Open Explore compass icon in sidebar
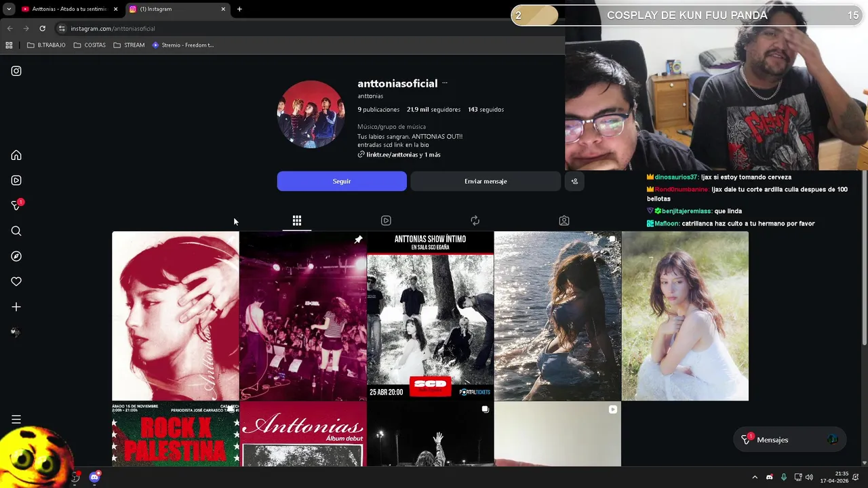 coord(16,256)
